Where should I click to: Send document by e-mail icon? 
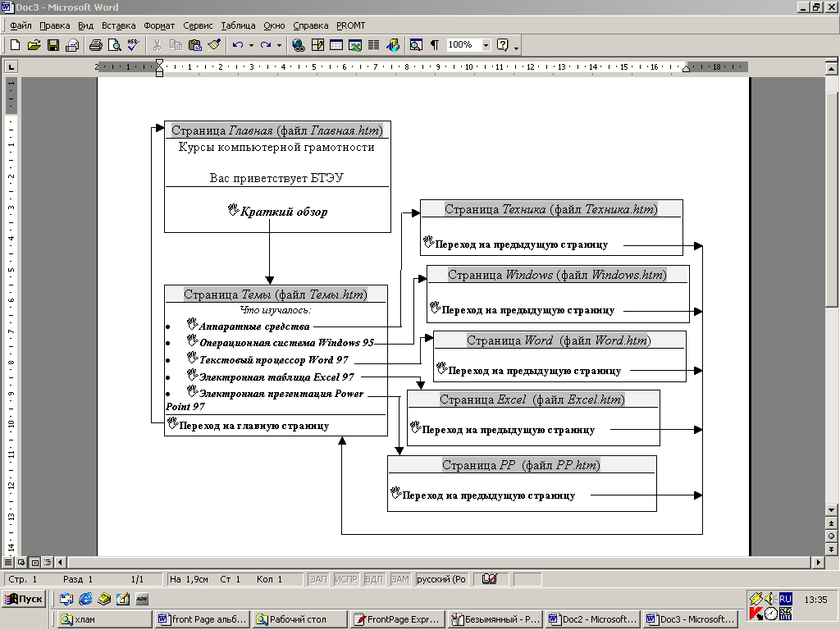pos(72,45)
